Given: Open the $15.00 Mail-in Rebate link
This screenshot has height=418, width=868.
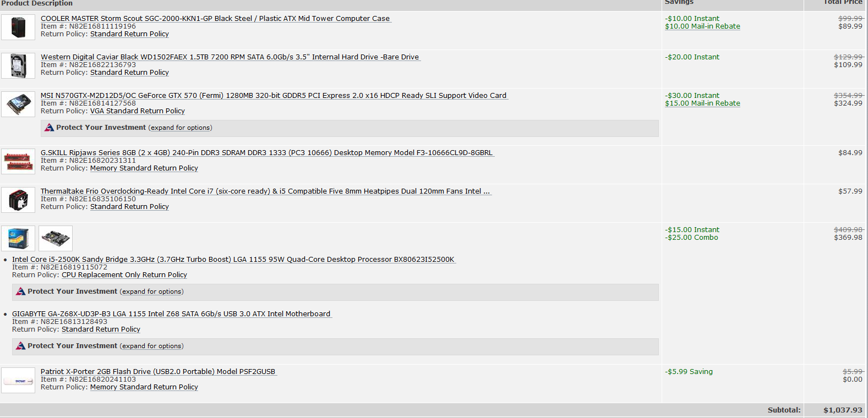Looking at the screenshot, I should [702, 103].
